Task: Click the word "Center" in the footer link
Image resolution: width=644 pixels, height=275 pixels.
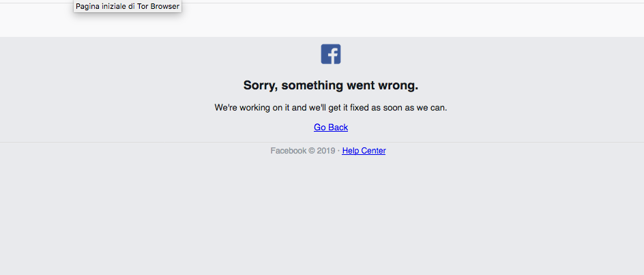Action: pos(372,151)
